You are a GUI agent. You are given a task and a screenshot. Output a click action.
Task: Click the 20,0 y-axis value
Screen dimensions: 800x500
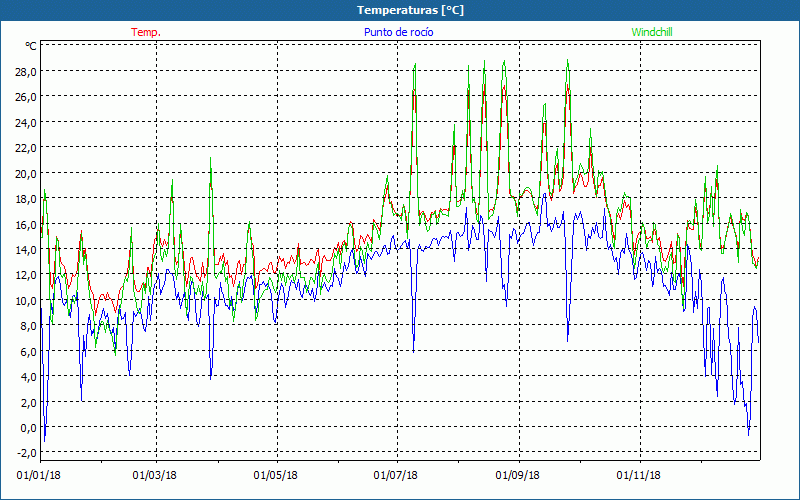[26, 173]
